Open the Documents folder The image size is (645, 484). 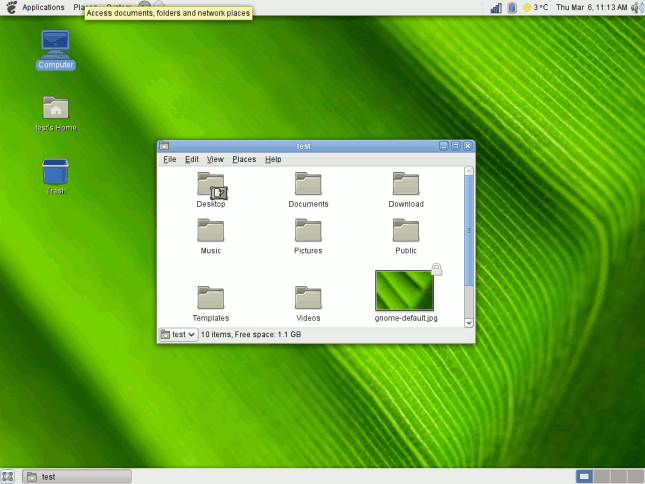(x=308, y=185)
